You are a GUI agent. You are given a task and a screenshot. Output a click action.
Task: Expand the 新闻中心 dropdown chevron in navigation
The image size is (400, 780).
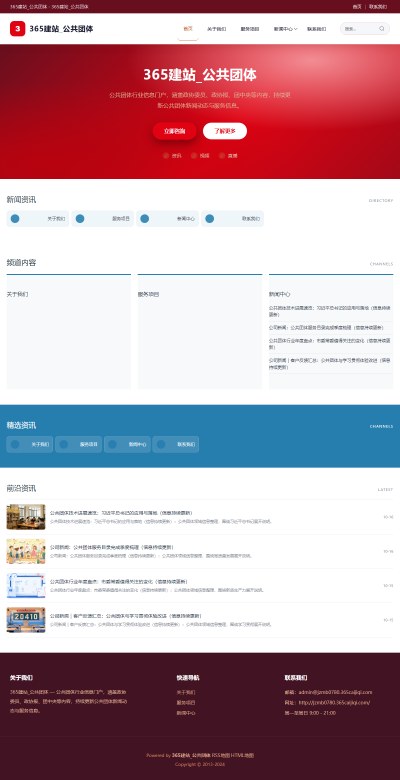point(296,29)
